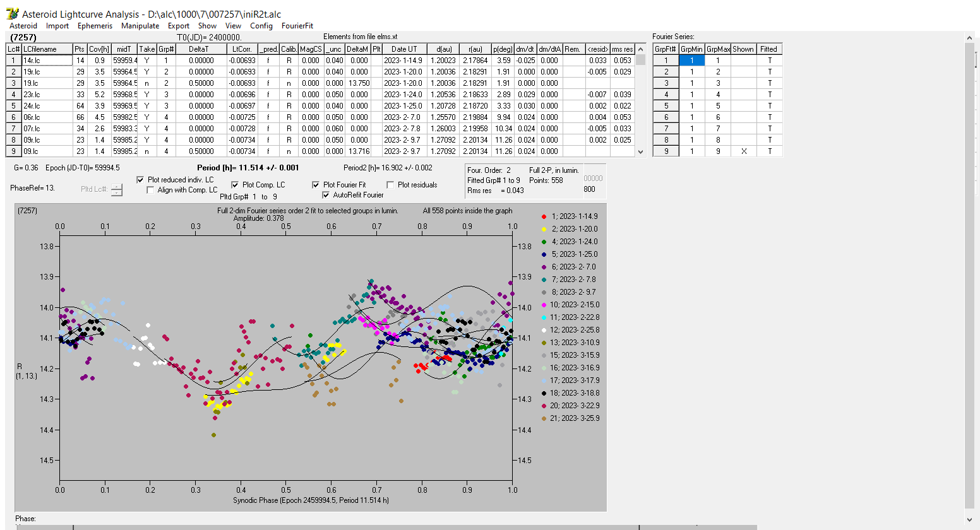The width and height of the screenshot is (980, 530).
Task: Click window vertical scrollbar down arrow
Action: click(x=970, y=520)
